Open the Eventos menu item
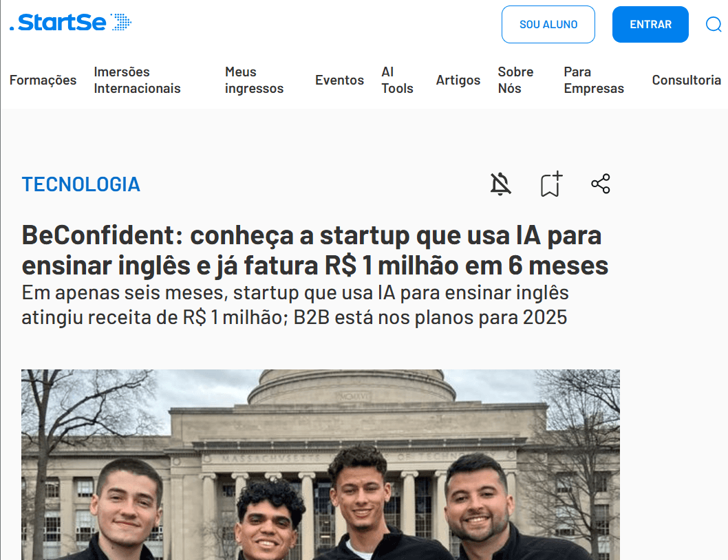 coord(339,80)
